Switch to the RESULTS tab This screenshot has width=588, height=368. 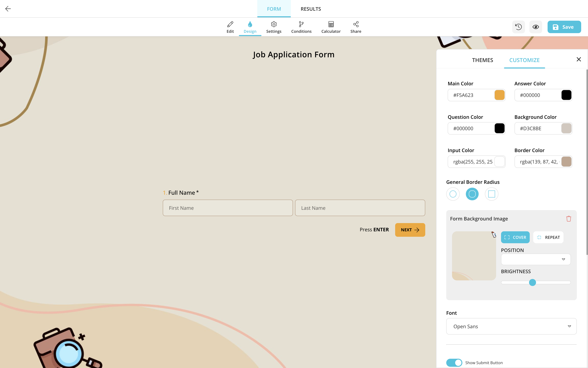click(x=310, y=9)
